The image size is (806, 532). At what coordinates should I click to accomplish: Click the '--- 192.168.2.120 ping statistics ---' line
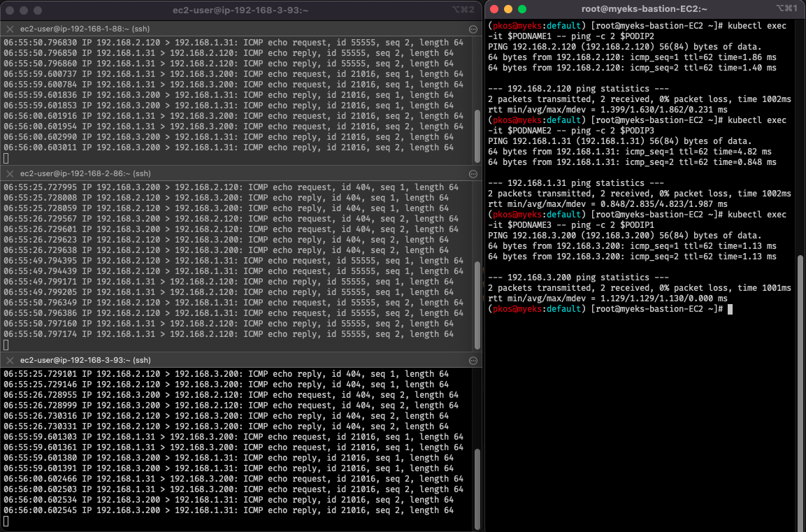tap(578, 88)
